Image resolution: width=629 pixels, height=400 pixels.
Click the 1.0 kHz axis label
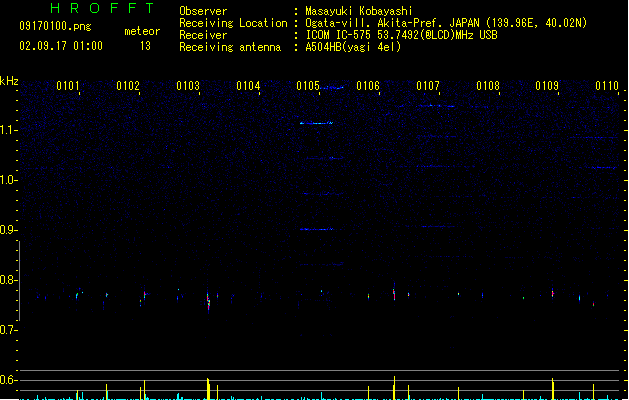pyautogui.click(x=8, y=180)
